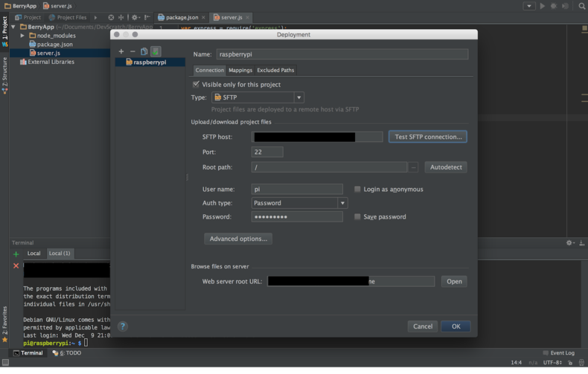
Task: Click the Terminal panel hide icon
Action: point(581,243)
